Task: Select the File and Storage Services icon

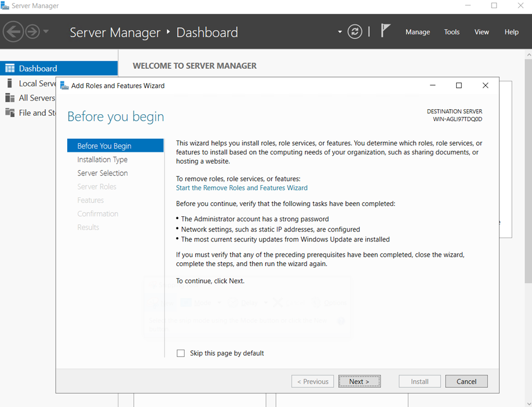Action: (9, 113)
